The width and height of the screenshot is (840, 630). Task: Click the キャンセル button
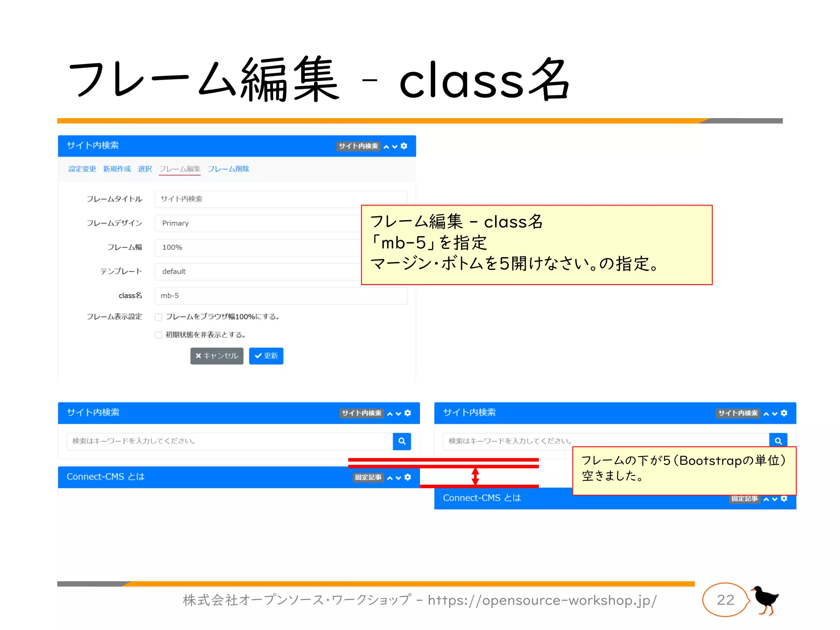[217, 356]
